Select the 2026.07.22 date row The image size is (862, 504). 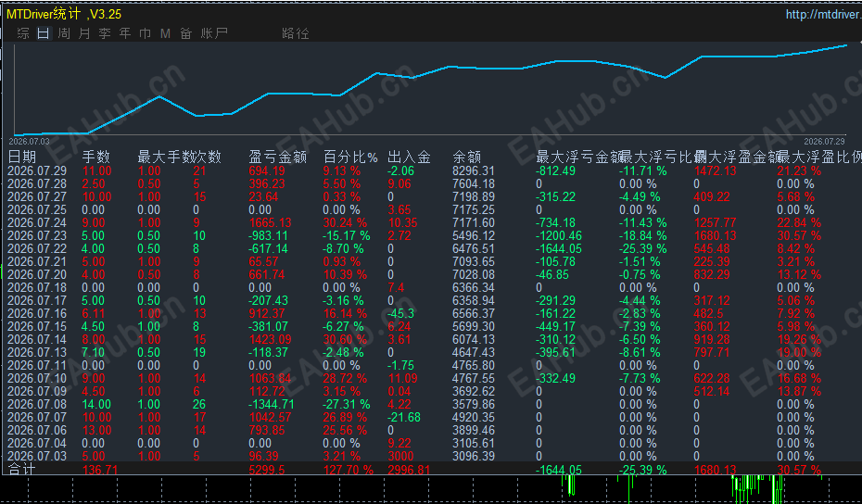37,248
